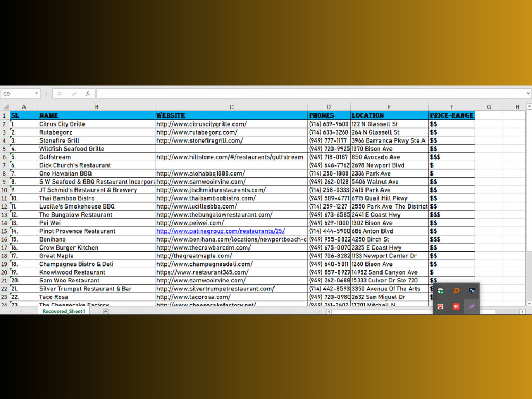Select column A header

[x=24, y=107]
